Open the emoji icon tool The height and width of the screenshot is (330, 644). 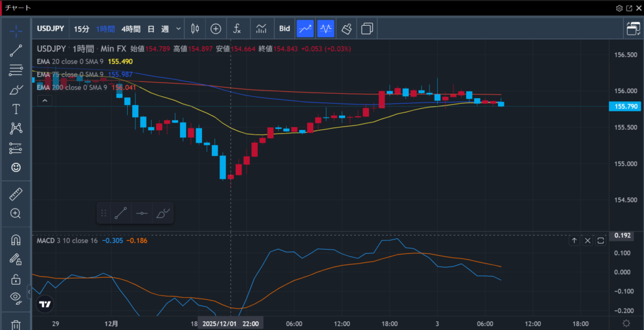tap(16, 167)
